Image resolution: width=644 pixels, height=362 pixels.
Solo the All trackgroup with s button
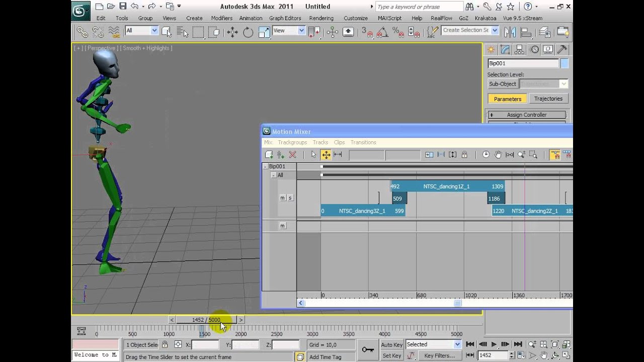pyautogui.click(x=290, y=198)
